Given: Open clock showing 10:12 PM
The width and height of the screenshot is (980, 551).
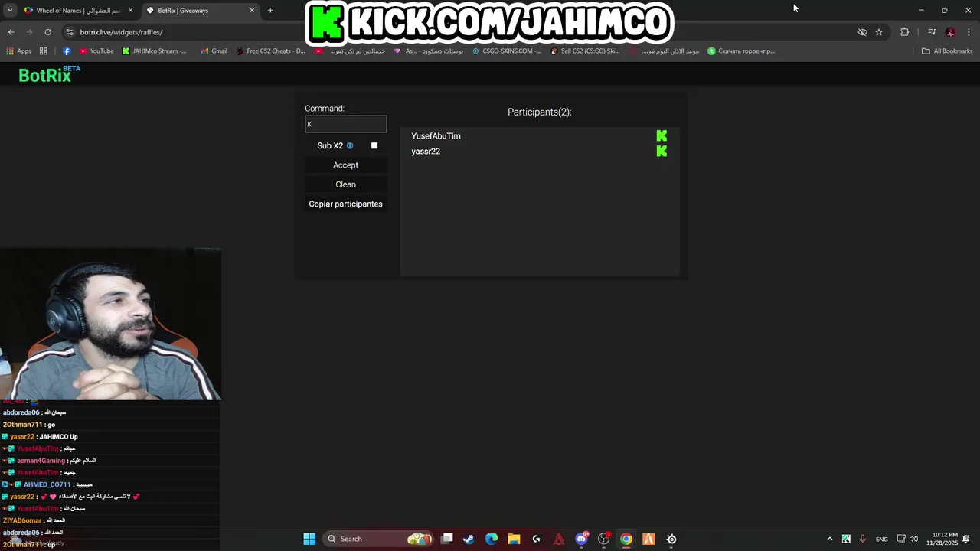Looking at the screenshot, I should [x=942, y=539].
